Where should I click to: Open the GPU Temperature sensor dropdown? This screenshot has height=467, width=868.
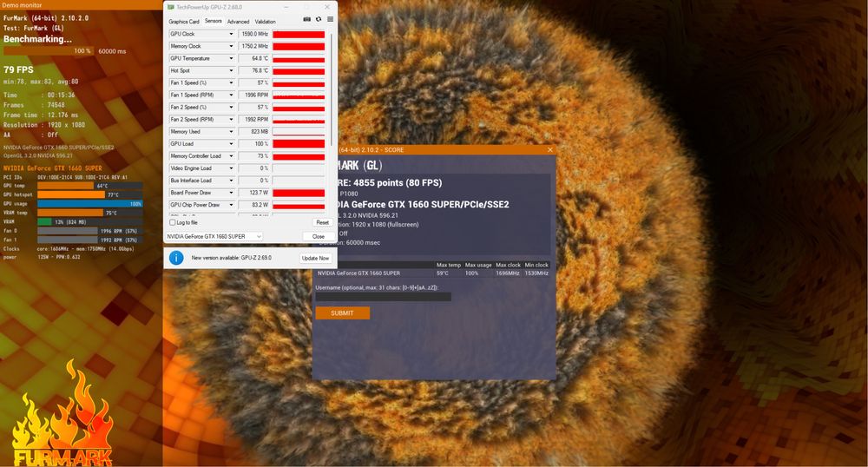tap(232, 59)
